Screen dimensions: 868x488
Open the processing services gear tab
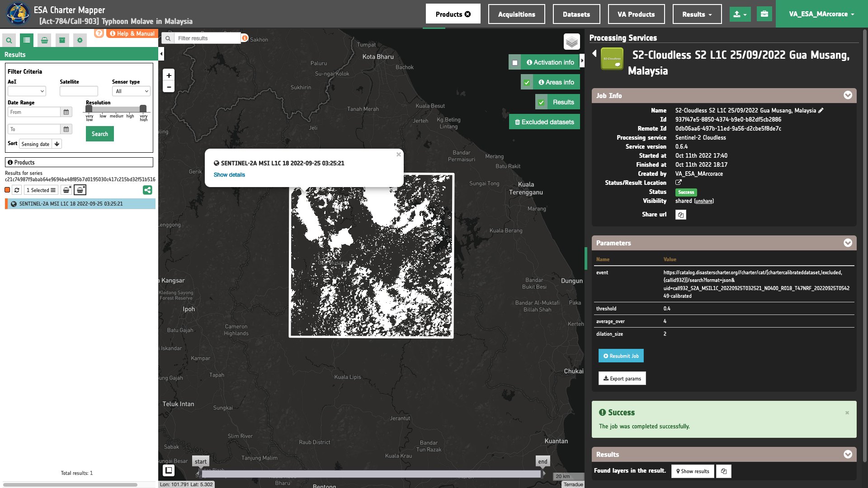80,40
